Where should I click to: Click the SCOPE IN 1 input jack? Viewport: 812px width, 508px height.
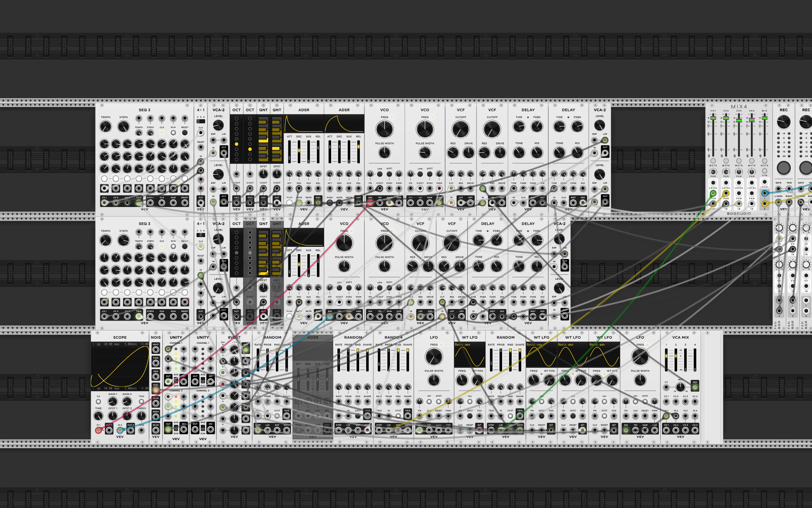click(x=98, y=430)
